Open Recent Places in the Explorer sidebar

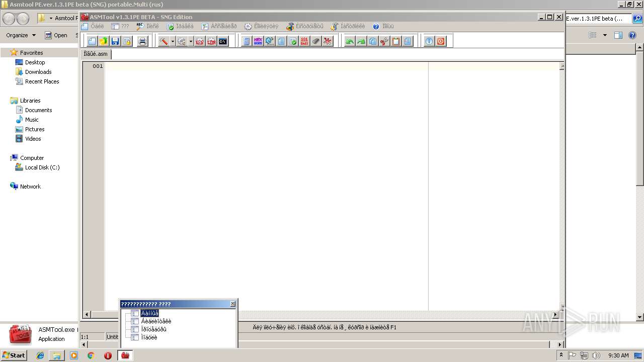[x=42, y=81]
